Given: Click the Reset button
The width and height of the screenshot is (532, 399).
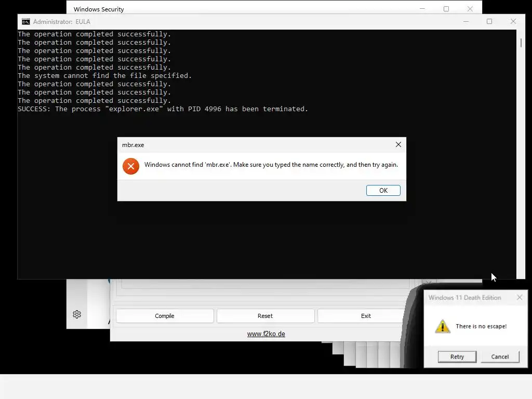Looking at the screenshot, I should coord(265,316).
